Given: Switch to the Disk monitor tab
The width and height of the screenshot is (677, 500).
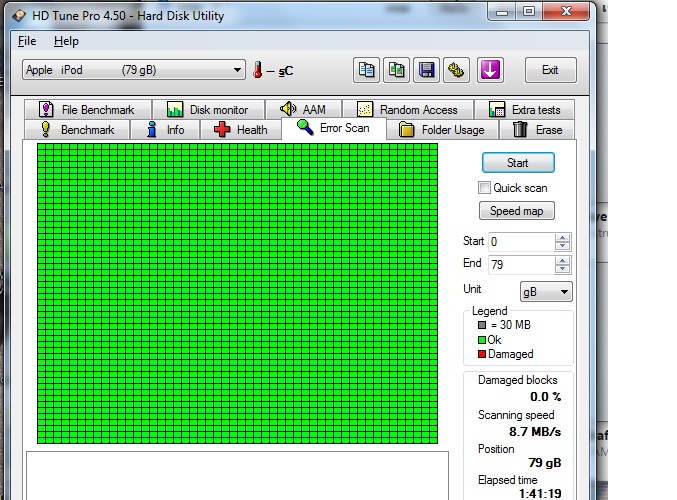Looking at the screenshot, I should [x=209, y=110].
